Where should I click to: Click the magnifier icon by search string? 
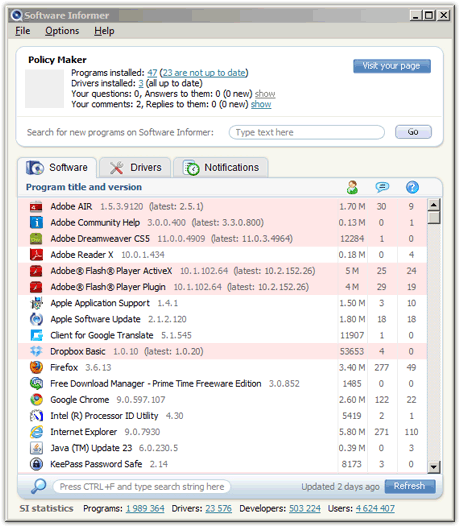coord(39,486)
